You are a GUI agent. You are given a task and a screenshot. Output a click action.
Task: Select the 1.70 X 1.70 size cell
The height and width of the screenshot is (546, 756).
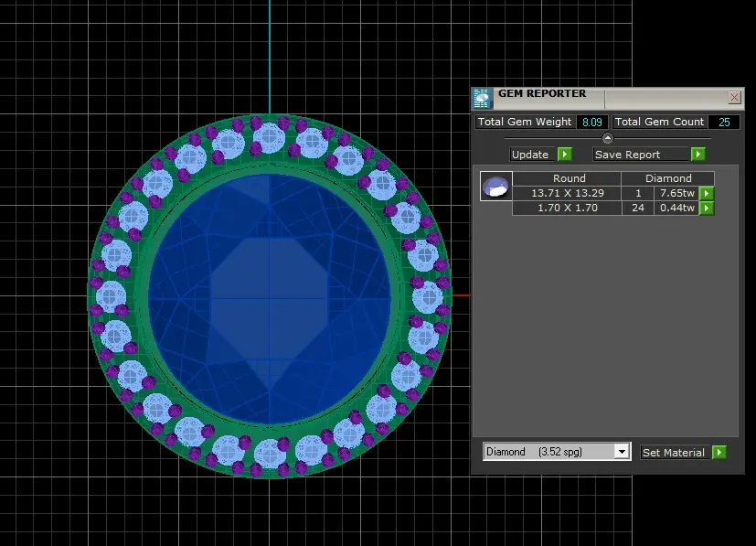567,208
